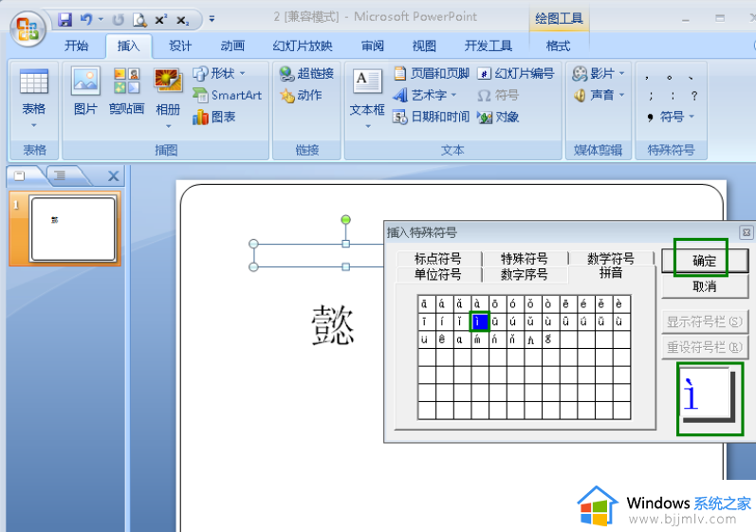
Task: Select the ā symbol cell
Action: point(427,304)
